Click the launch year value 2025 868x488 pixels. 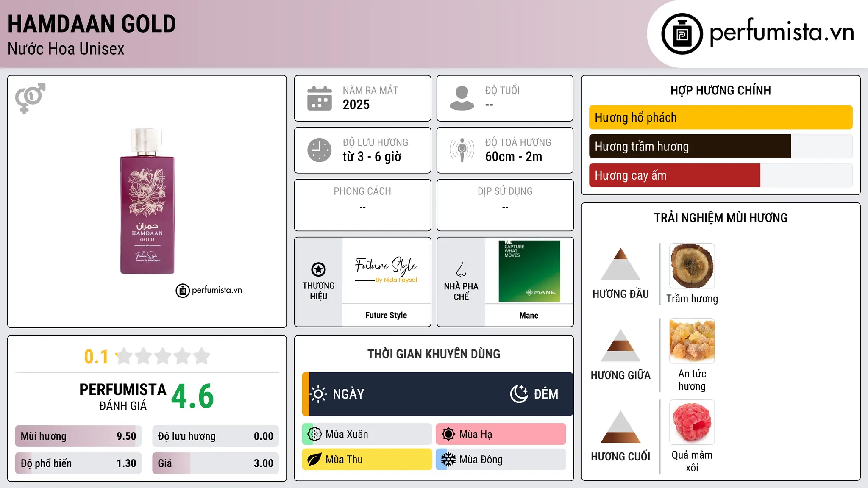point(356,105)
